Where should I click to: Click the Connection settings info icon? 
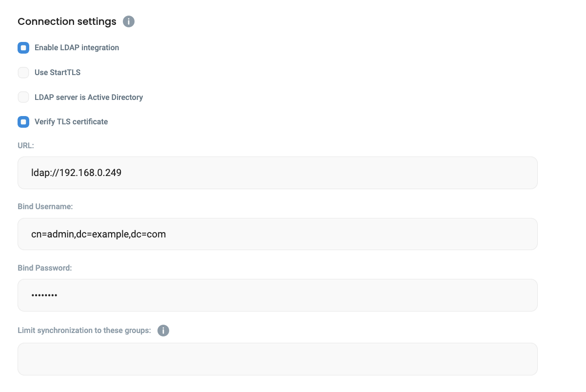(x=129, y=22)
